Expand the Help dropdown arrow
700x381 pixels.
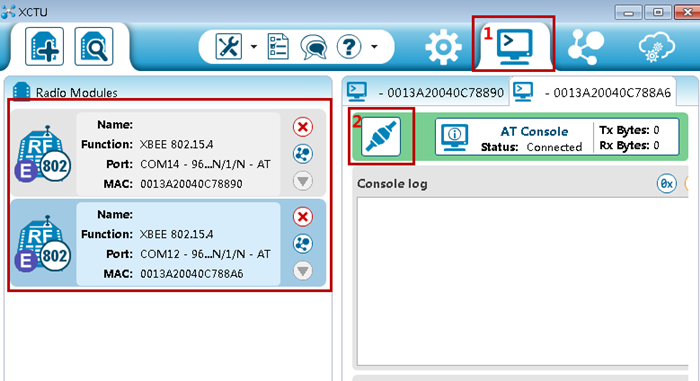coord(374,46)
